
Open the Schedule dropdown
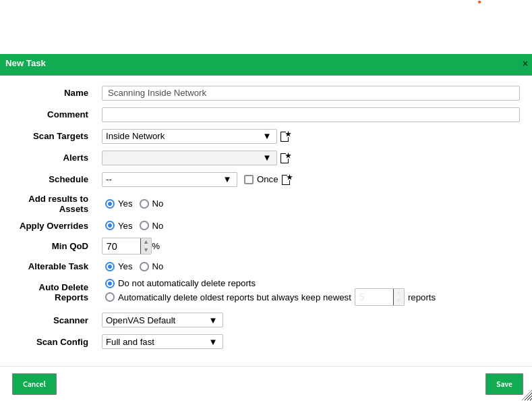[169, 180]
